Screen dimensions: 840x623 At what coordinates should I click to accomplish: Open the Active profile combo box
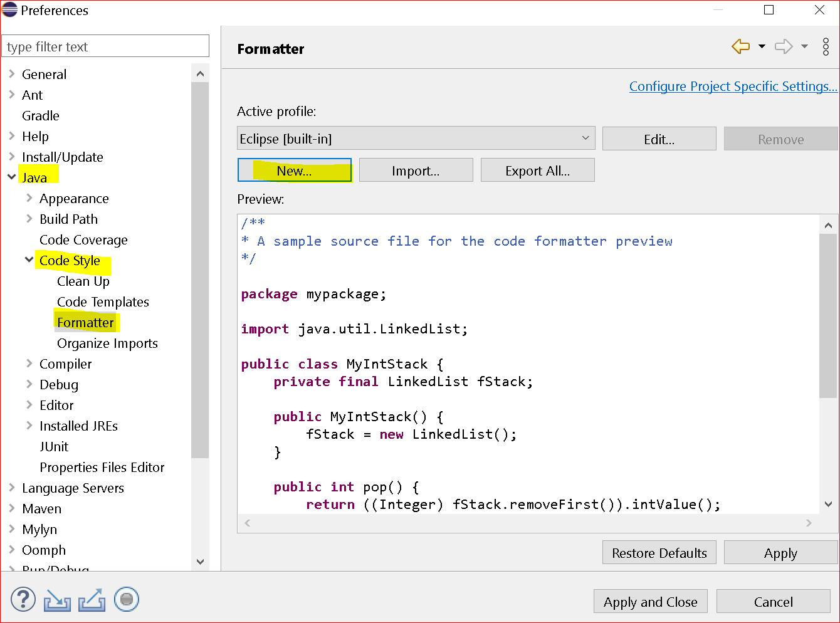point(416,138)
